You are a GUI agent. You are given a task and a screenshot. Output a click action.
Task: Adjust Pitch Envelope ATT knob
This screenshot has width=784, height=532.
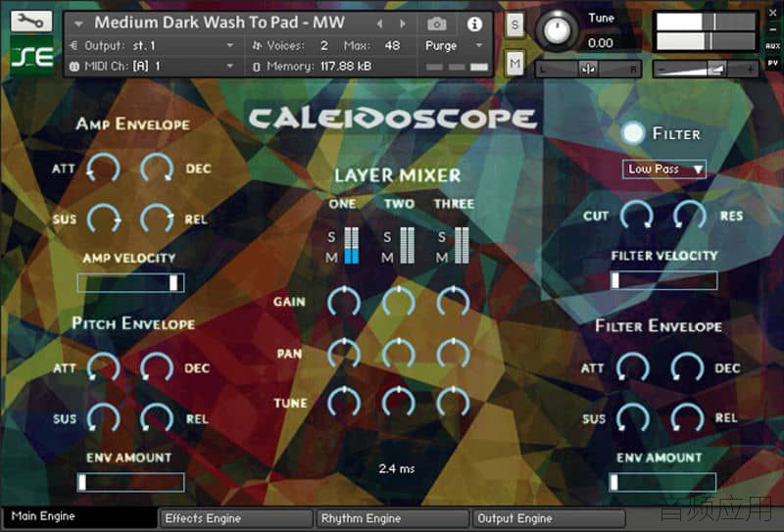[x=104, y=367]
